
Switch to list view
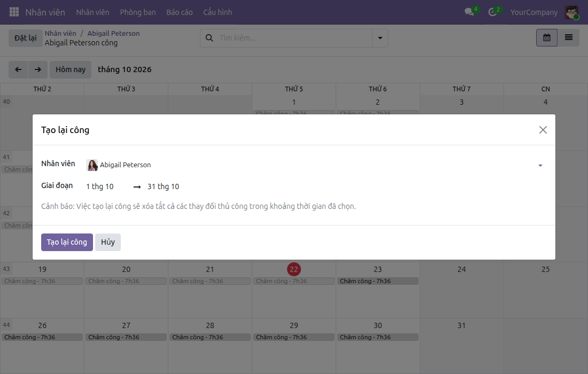tap(569, 37)
